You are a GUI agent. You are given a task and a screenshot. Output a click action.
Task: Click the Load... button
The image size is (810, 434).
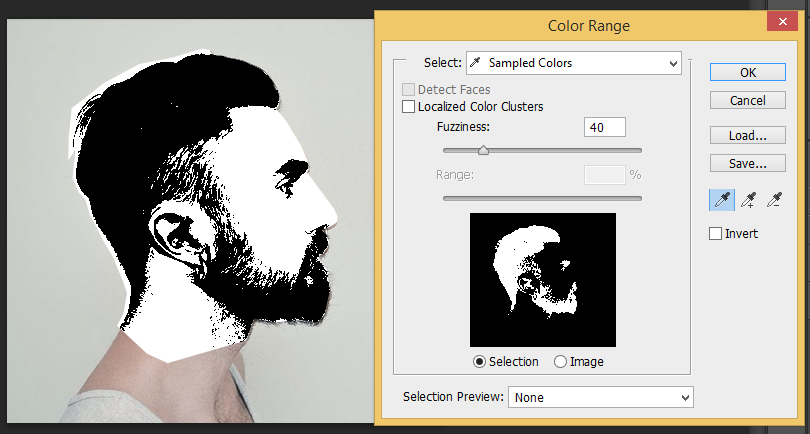coord(748,135)
